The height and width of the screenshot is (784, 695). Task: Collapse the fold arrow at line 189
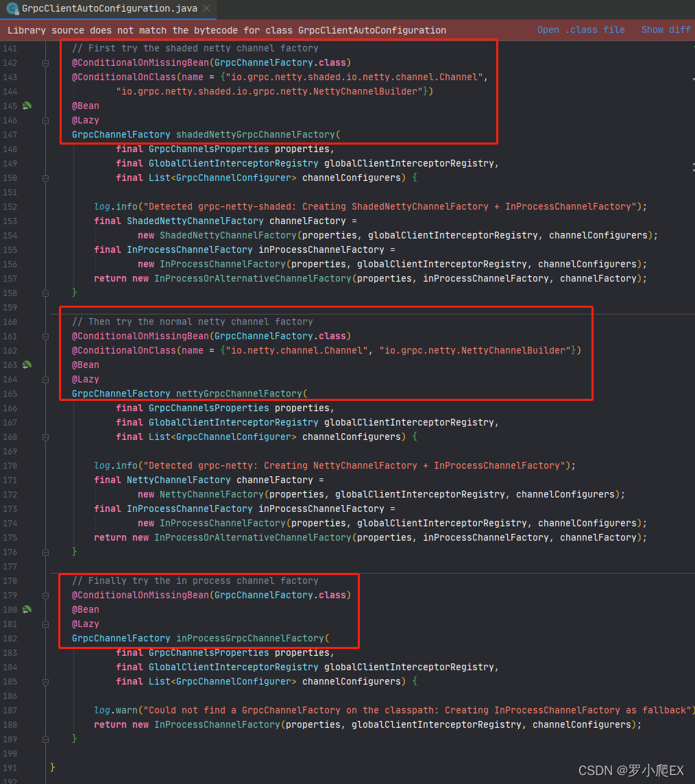click(x=45, y=739)
